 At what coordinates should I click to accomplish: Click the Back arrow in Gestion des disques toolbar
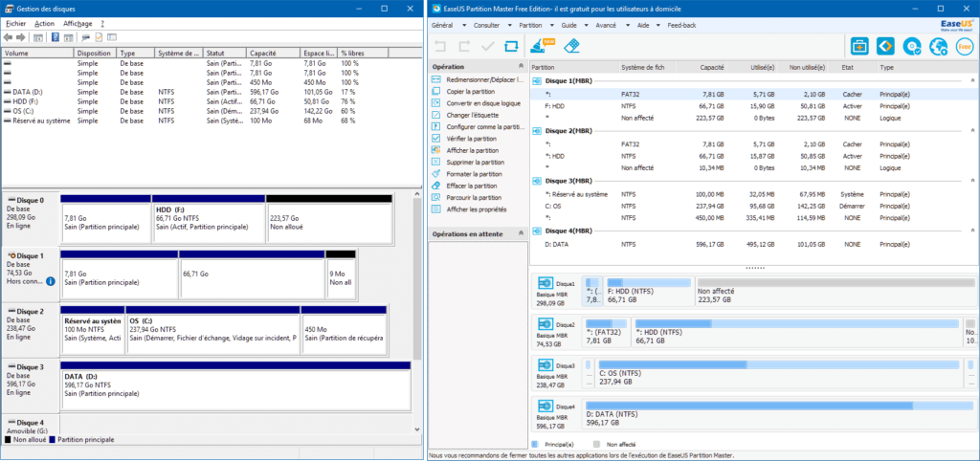tap(8, 37)
